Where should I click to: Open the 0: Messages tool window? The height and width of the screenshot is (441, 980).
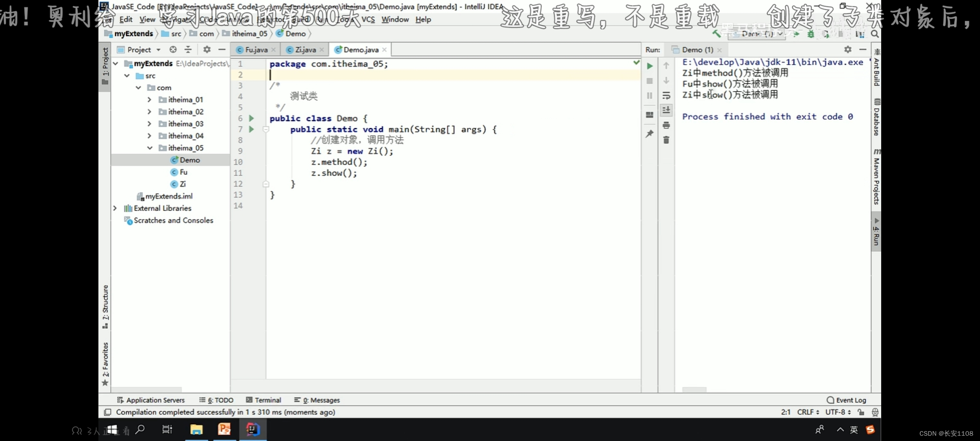click(x=317, y=400)
